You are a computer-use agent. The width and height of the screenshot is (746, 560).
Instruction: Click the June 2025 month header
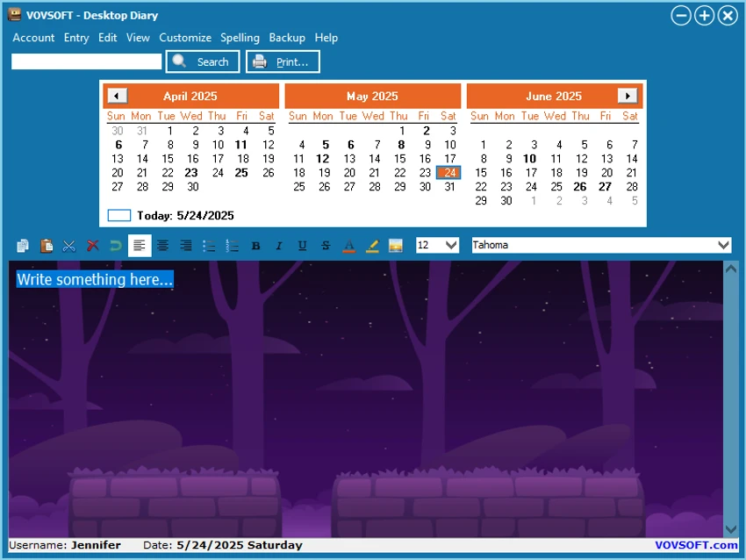point(554,96)
